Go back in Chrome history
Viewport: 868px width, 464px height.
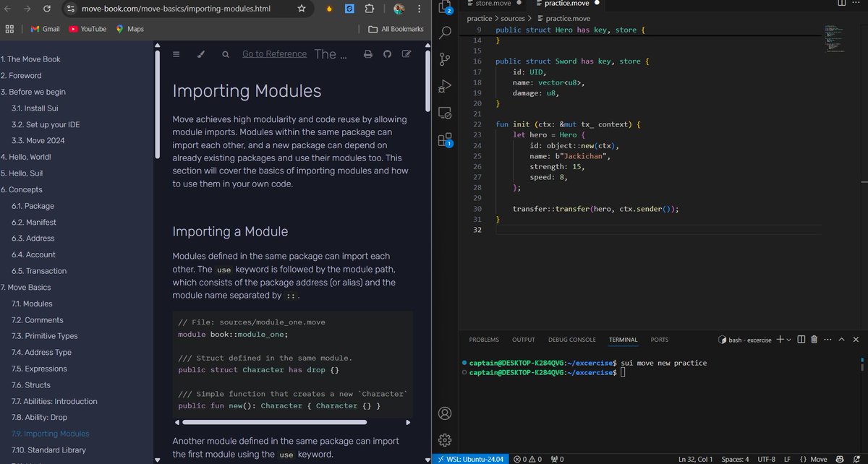8,9
